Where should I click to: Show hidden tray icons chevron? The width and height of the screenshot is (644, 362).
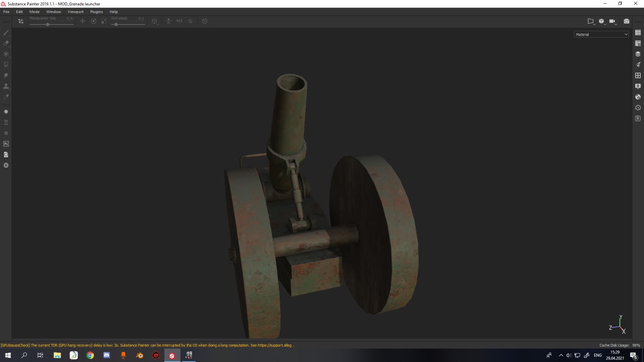pyautogui.click(x=561, y=355)
